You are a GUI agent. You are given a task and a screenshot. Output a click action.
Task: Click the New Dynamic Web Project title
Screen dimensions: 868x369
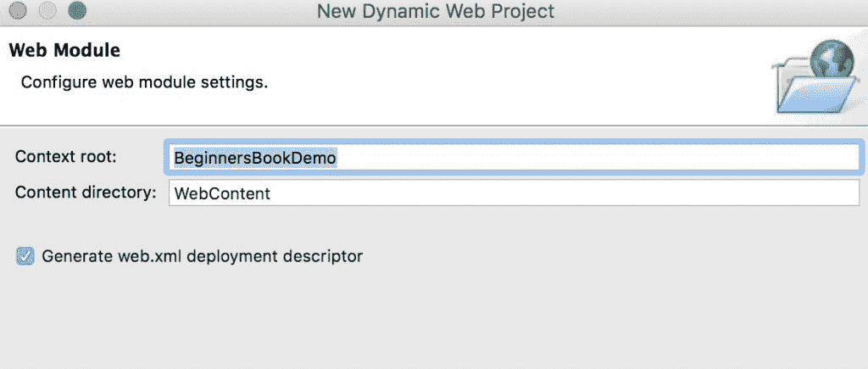[436, 12]
